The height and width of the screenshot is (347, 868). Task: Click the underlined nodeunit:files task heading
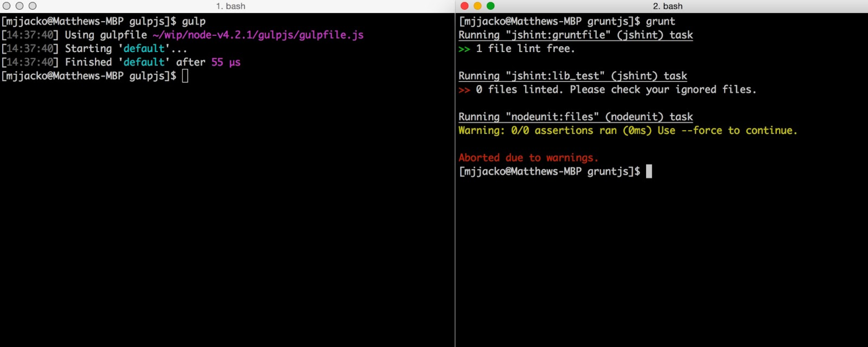[x=575, y=117]
